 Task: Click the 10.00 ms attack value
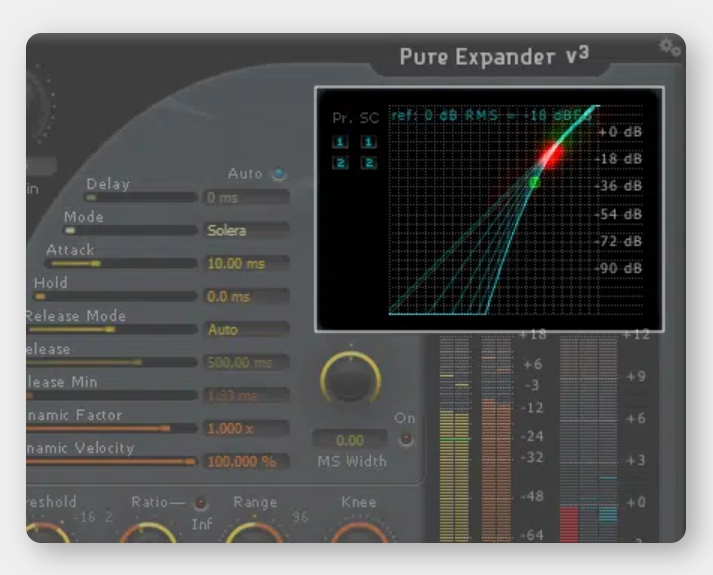coord(246,264)
